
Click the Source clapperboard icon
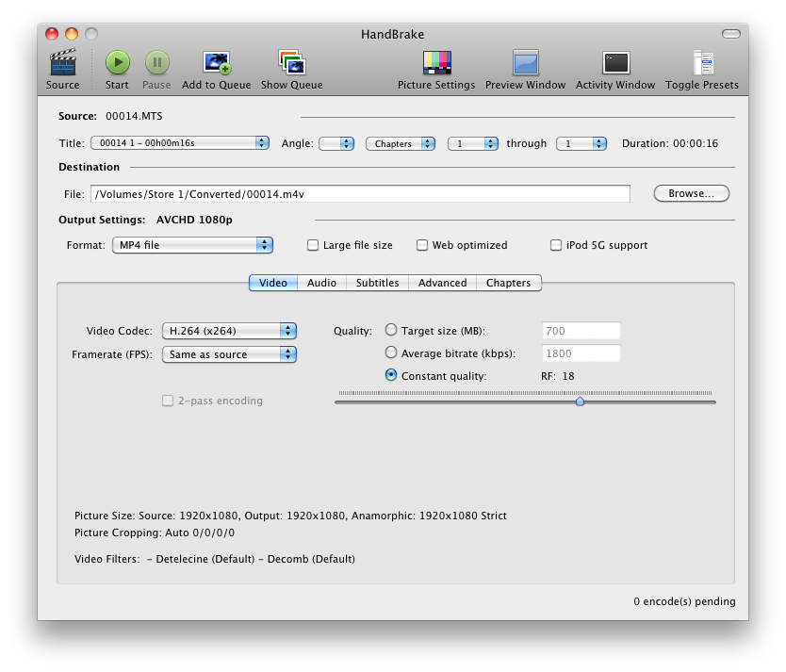tap(62, 64)
